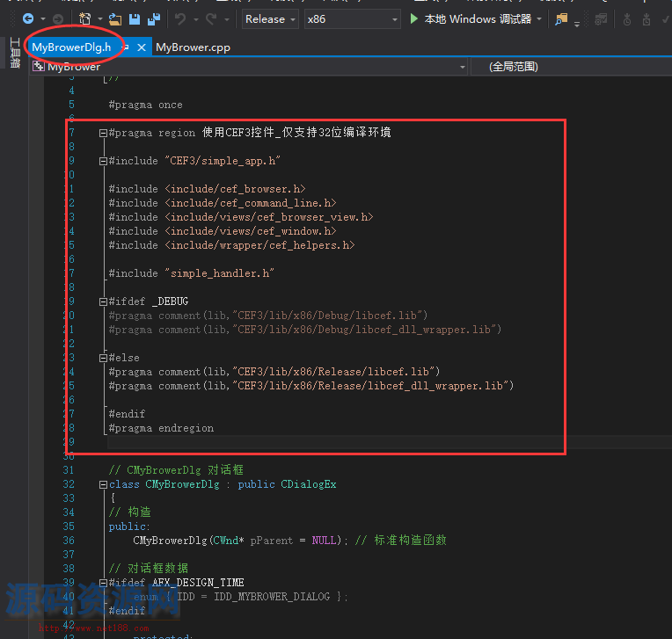
Task: Click the IDD_MYBROWER_DIALOG enum identifier
Action: point(272,597)
